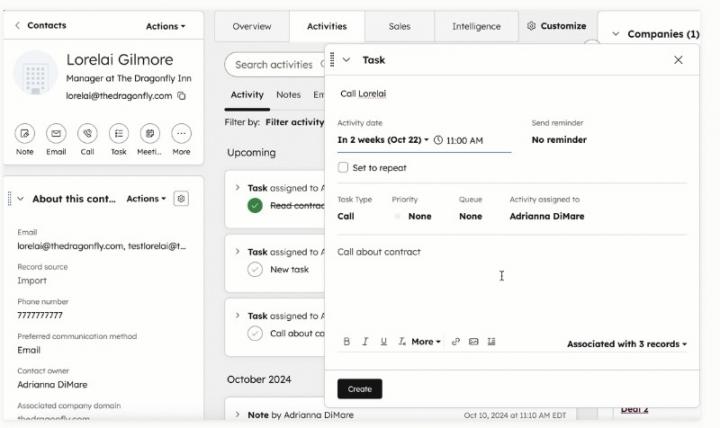The height and width of the screenshot is (428, 720).
Task: Apply italic formatting in task notes
Action: (365, 342)
